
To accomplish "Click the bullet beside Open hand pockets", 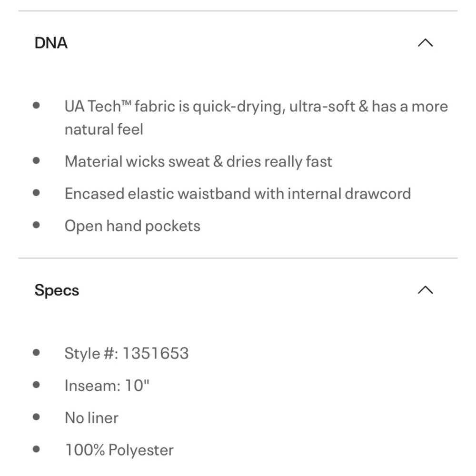I will coord(36,225).
